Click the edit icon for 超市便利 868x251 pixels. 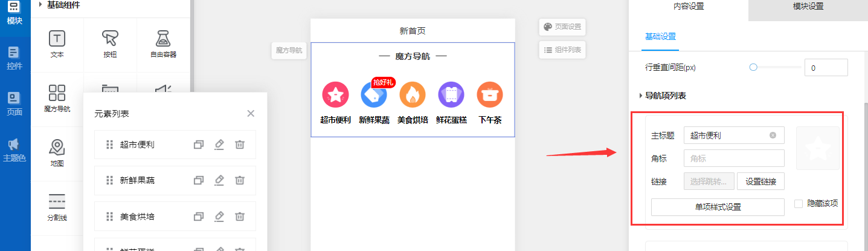219,145
